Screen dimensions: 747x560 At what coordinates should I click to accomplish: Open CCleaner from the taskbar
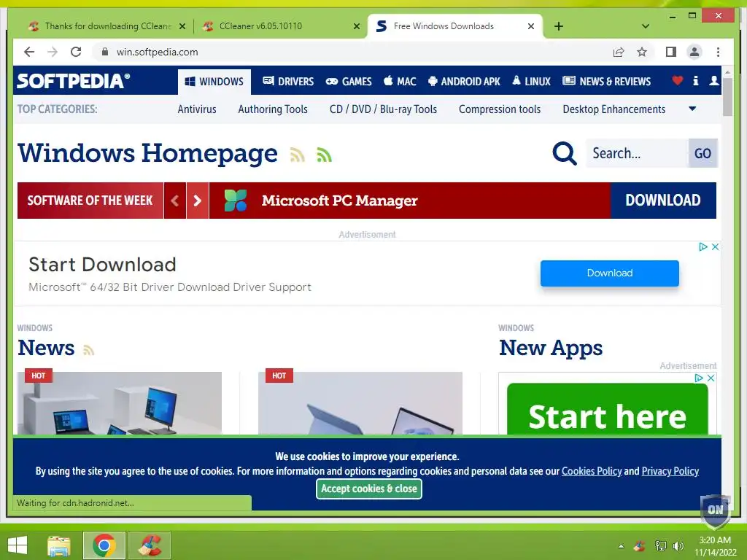(150, 545)
